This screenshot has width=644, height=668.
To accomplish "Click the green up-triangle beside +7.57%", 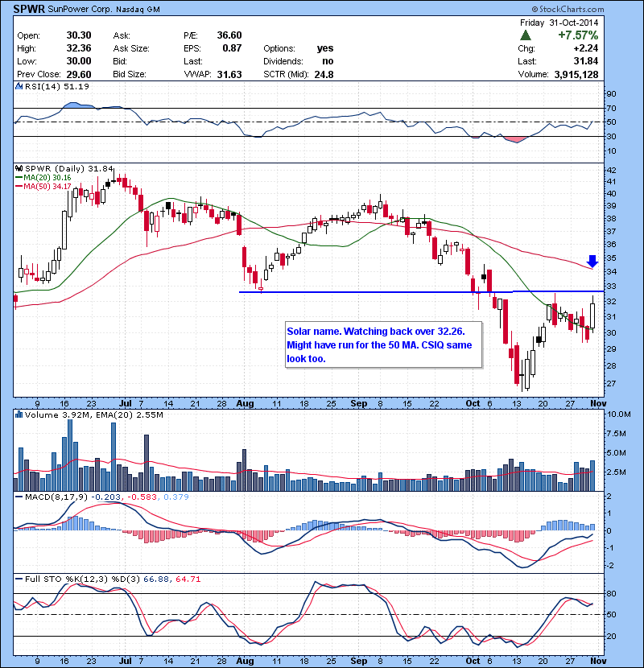I will click(x=526, y=35).
